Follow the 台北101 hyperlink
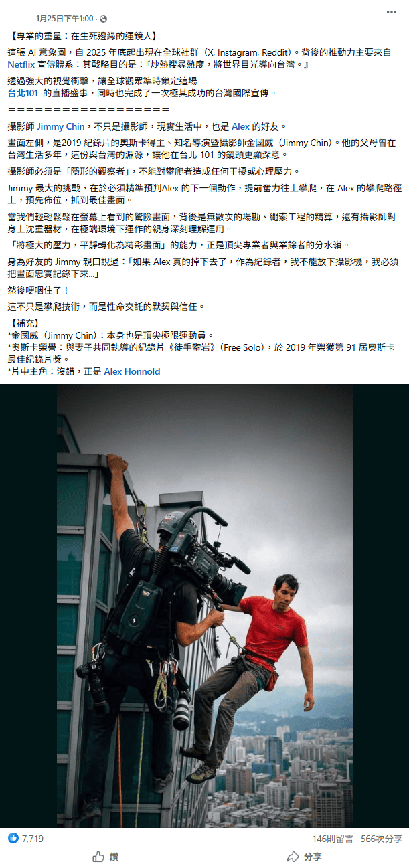409x868 pixels. [23, 93]
